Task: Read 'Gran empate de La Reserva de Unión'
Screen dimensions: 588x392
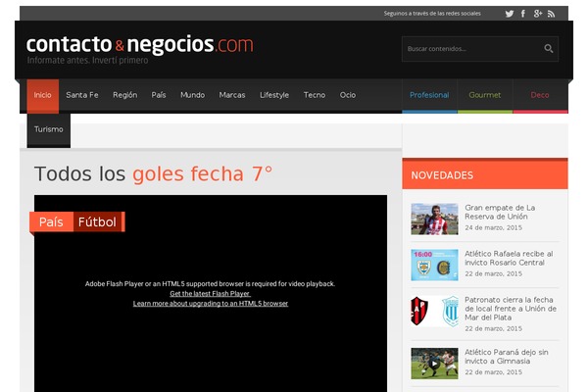Action: (500, 212)
